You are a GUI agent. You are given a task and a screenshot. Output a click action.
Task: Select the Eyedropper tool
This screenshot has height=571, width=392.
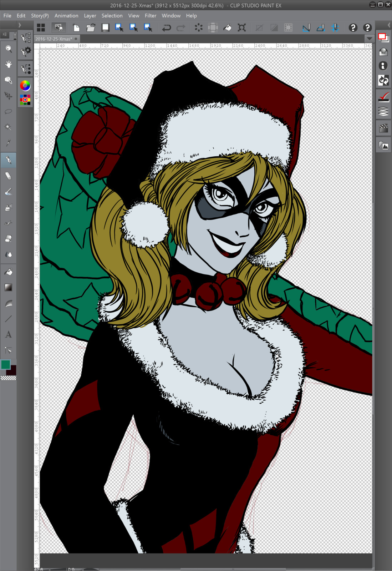[x=9, y=143]
